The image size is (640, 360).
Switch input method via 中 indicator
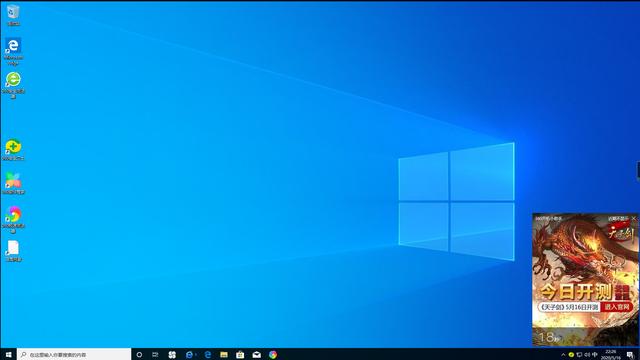[595, 355]
